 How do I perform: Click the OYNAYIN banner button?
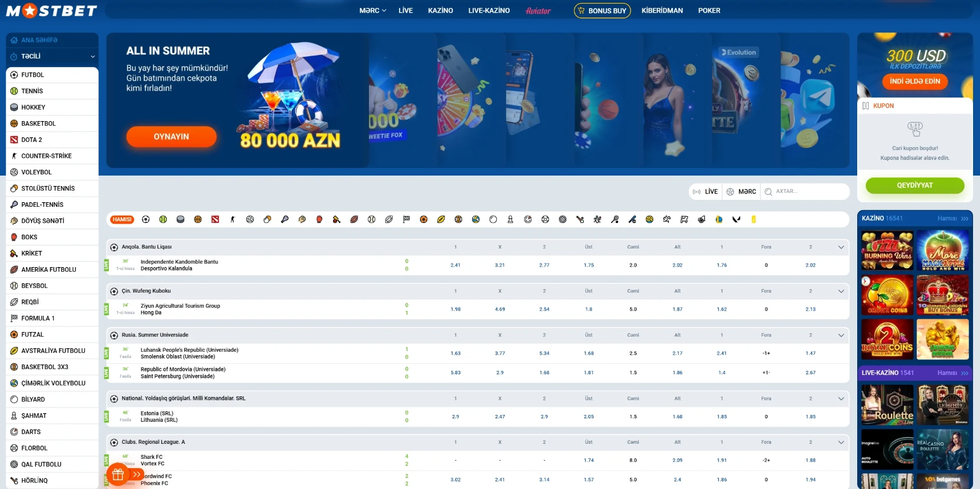pos(171,137)
